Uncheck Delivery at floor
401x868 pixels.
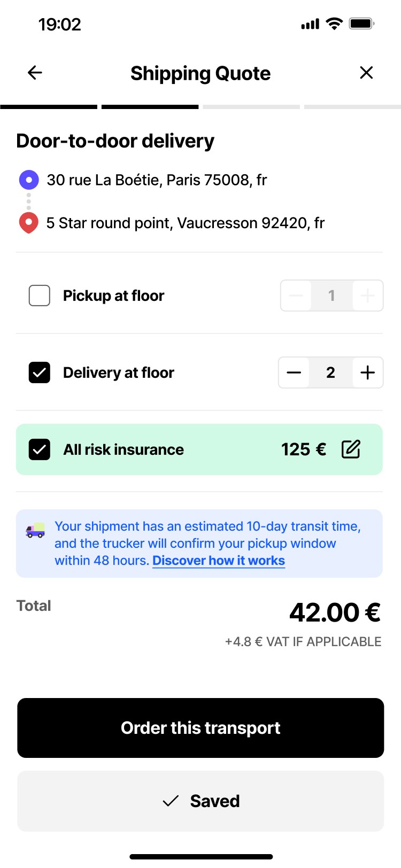pos(38,373)
